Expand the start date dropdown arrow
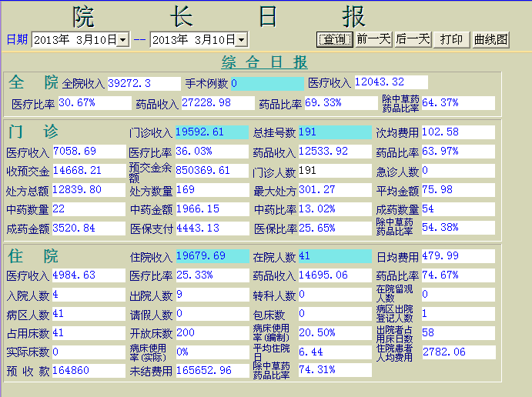532x397 pixels. click(123, 40)
